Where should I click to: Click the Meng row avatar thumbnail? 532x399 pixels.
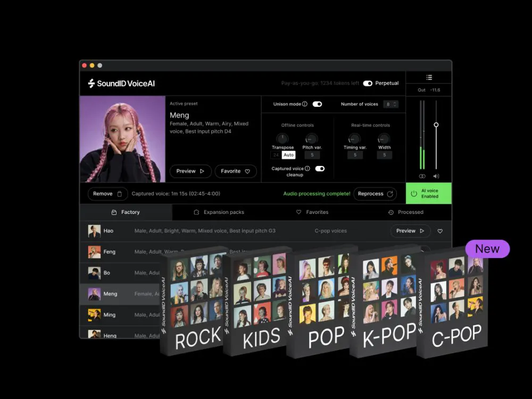click(x=94, y=294)
